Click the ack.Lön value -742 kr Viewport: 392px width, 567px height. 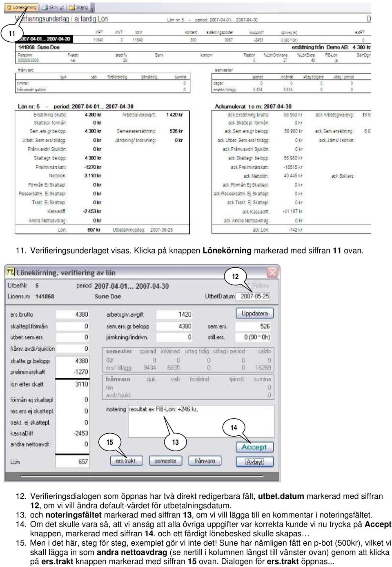coord(295,230)
